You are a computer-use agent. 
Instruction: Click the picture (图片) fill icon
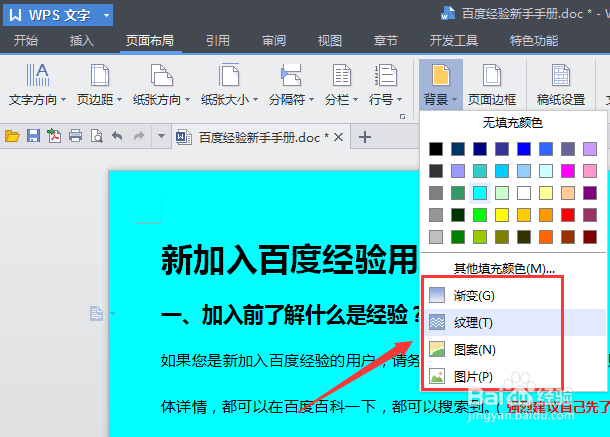click(437, 376)
